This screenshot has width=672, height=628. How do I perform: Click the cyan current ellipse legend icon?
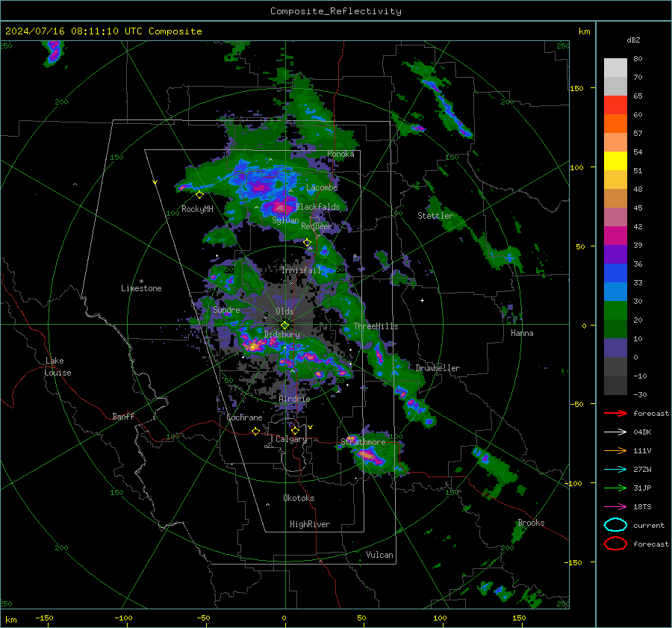click(615, 525)
